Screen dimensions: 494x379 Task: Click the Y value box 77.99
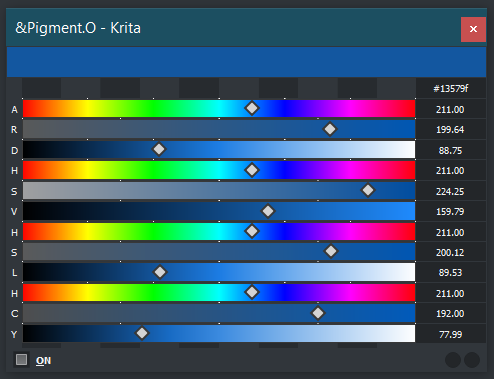point(450,334)
